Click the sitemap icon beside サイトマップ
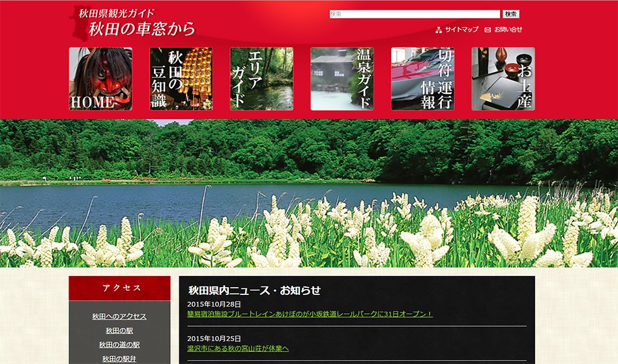The image size is (618, 364). click(x=439, y=30)
